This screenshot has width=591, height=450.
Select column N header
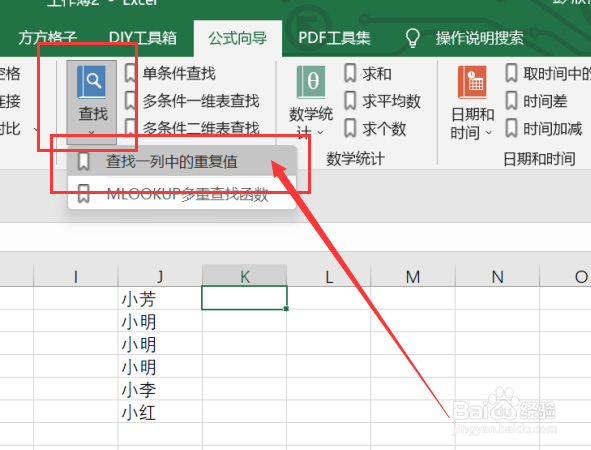[498, 276]
